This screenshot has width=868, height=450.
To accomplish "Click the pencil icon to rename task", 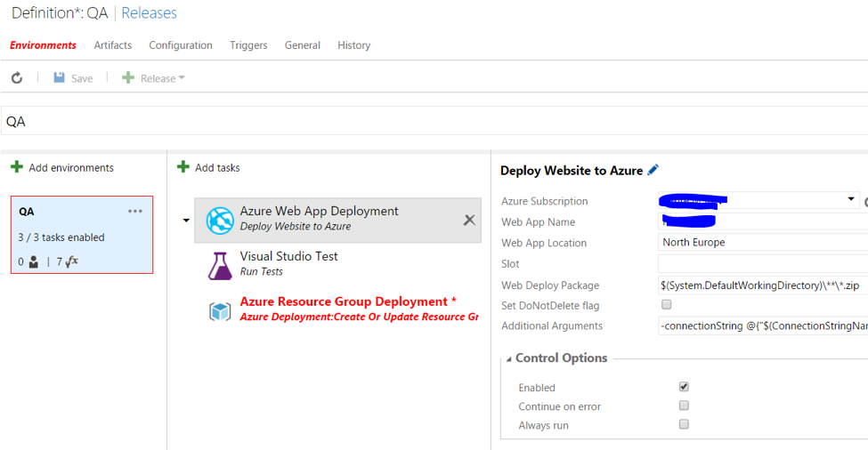I will coord(653,170).
